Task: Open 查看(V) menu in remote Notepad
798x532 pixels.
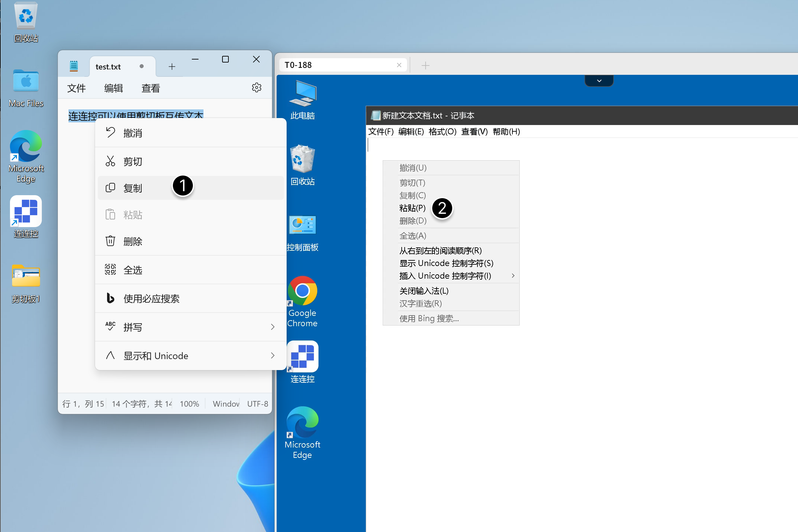Action: [x=474, y=131]
